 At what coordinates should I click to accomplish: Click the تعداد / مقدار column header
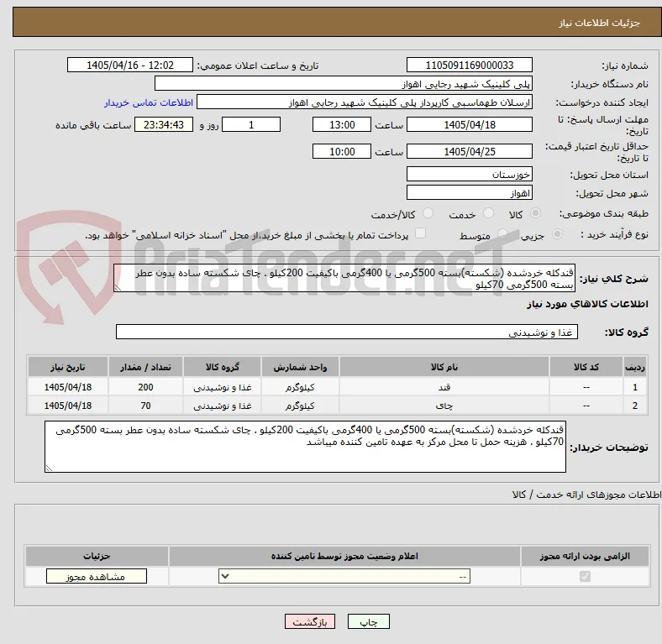145,367
